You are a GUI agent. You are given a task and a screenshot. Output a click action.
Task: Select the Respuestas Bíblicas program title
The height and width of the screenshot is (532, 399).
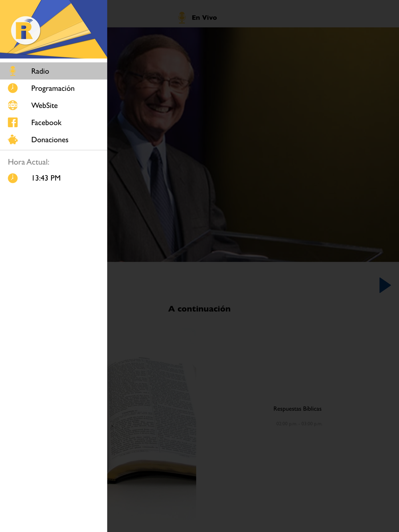coord(297,409)
